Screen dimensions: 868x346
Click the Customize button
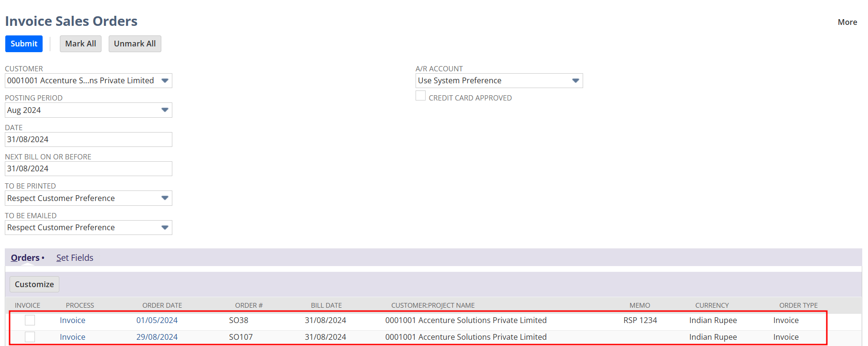click(x=34, y=284)
